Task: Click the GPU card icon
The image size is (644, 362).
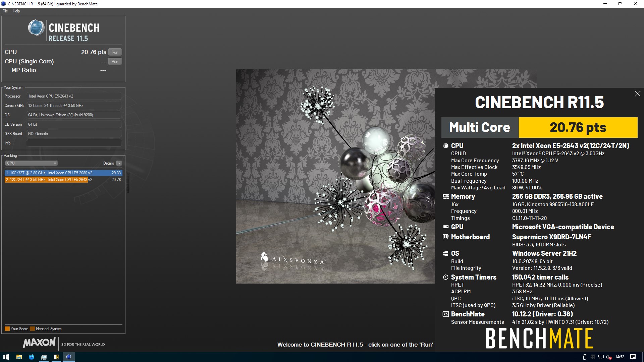Action: point(445,227)
